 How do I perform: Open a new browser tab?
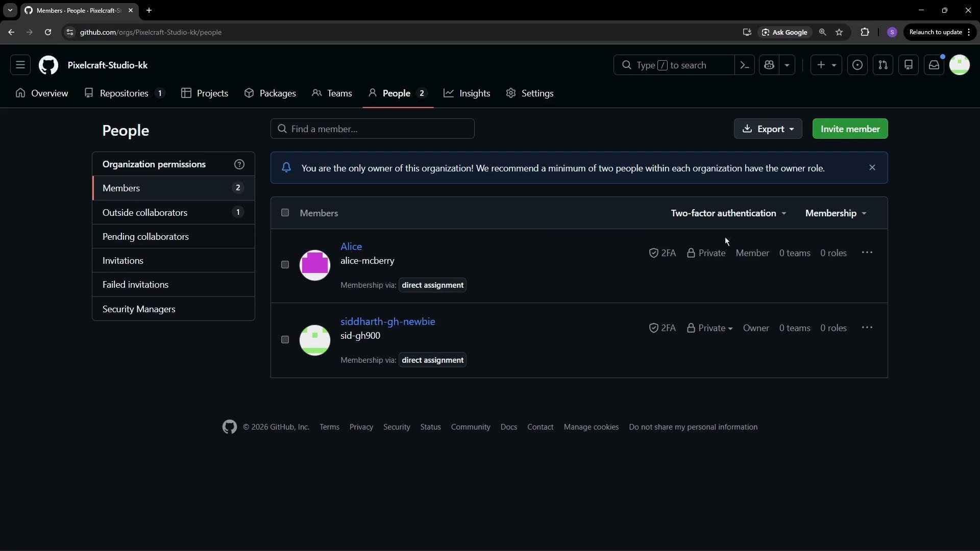(149, 10)
